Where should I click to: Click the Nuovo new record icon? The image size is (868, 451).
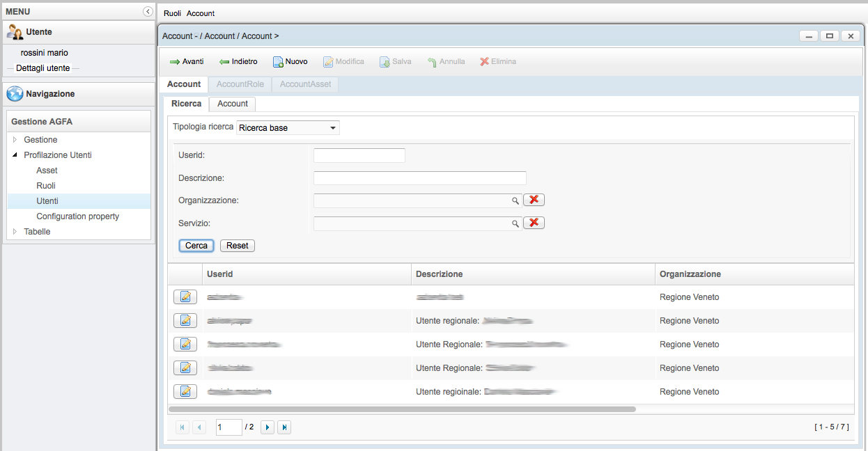pos(277,62)
